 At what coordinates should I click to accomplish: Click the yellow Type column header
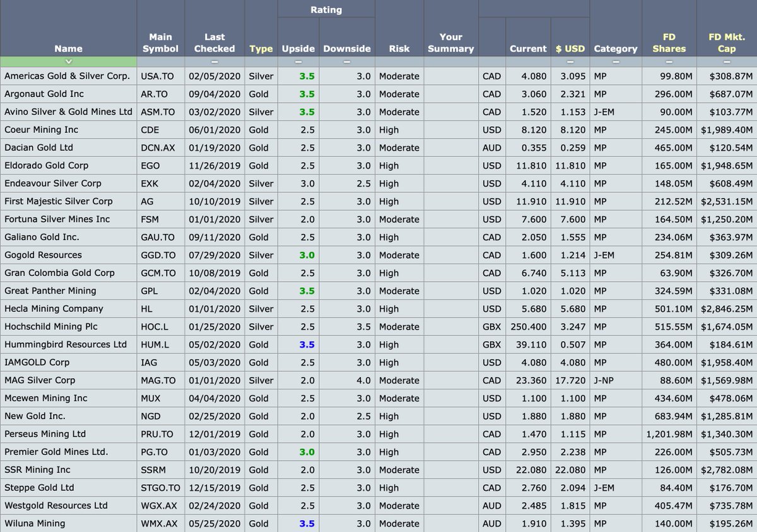click(x=261, y=49)
